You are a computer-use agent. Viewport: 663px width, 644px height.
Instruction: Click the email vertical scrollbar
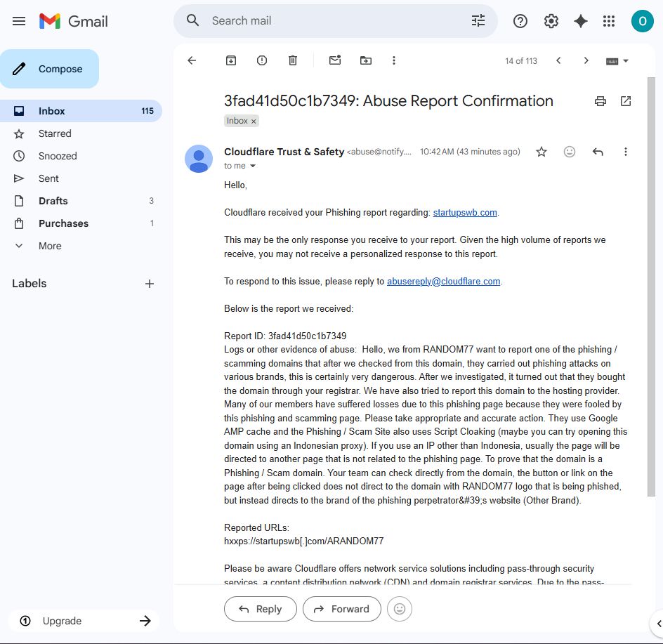pyautogui.click(x=651, y=287)
